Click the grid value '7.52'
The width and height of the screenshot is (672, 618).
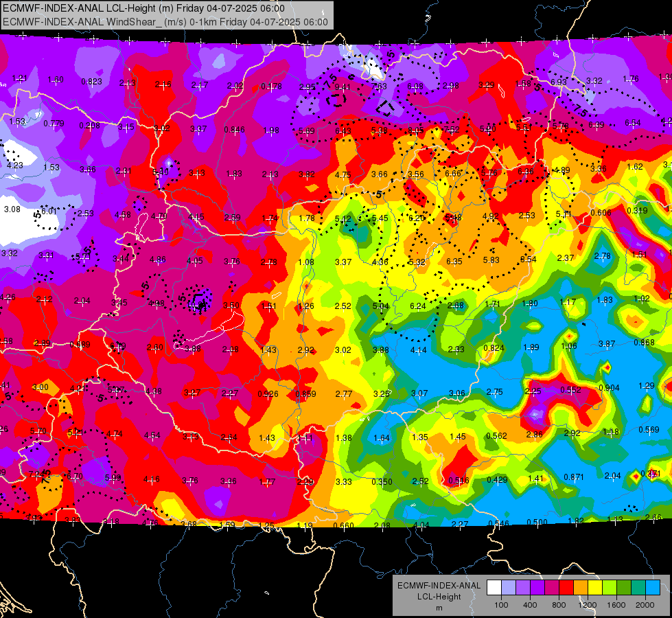pyautogui.click(x=452, y=129)
